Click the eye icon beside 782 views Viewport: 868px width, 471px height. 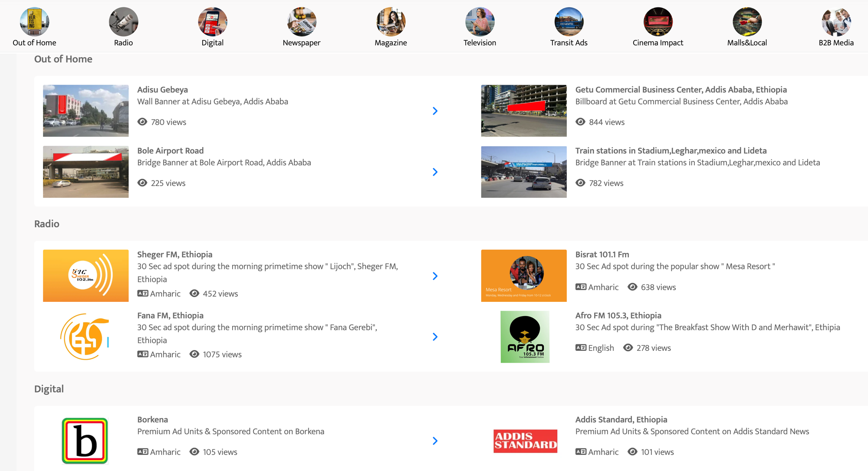pos(580,183)
